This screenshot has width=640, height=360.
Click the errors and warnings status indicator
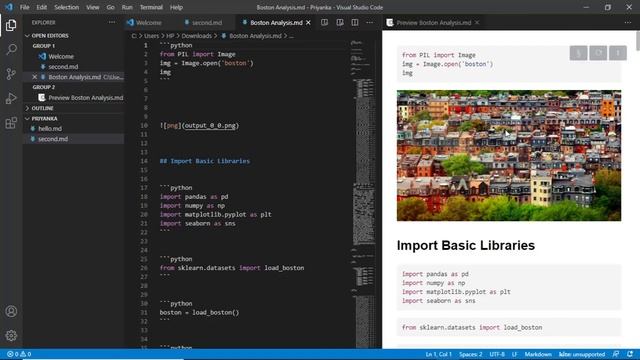pyautogui.click(x=19, y=354)
